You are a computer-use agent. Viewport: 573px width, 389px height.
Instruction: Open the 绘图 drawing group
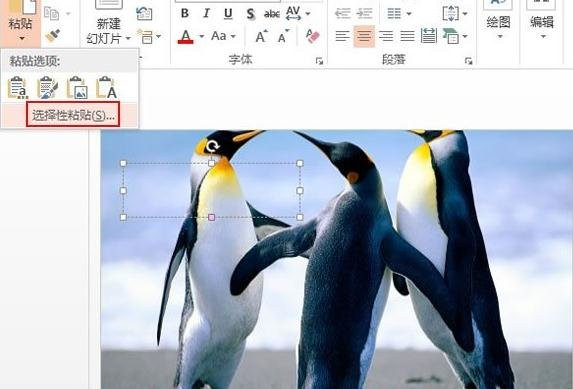[x=498, y=22]
